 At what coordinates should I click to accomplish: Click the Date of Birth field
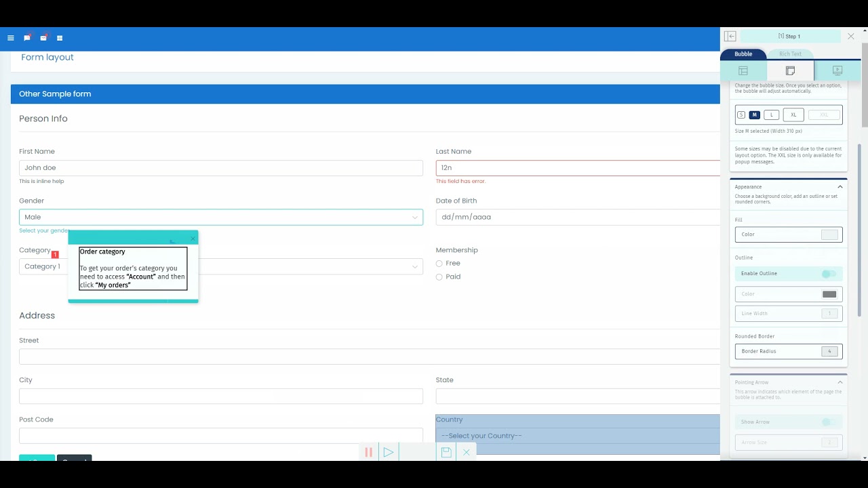click(x=578, y=217)
